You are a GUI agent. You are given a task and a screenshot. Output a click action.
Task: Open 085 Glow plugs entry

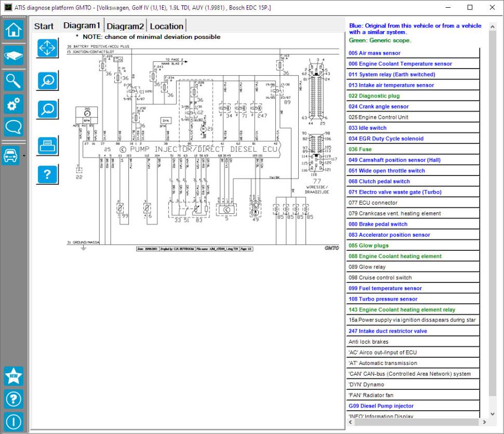(413, 246)
